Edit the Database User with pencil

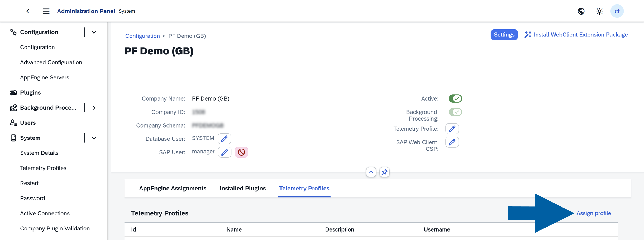(224, 139)
